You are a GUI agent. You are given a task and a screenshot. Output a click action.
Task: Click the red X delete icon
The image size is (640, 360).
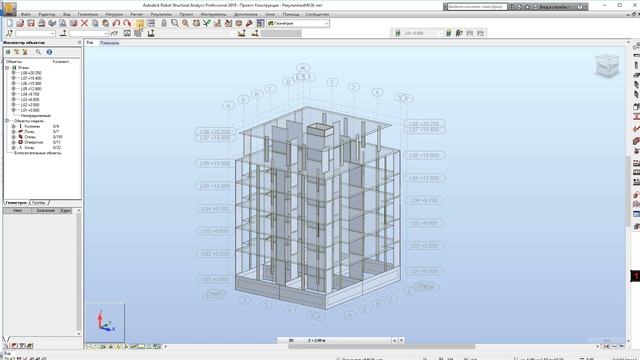(x=84, y=23)
